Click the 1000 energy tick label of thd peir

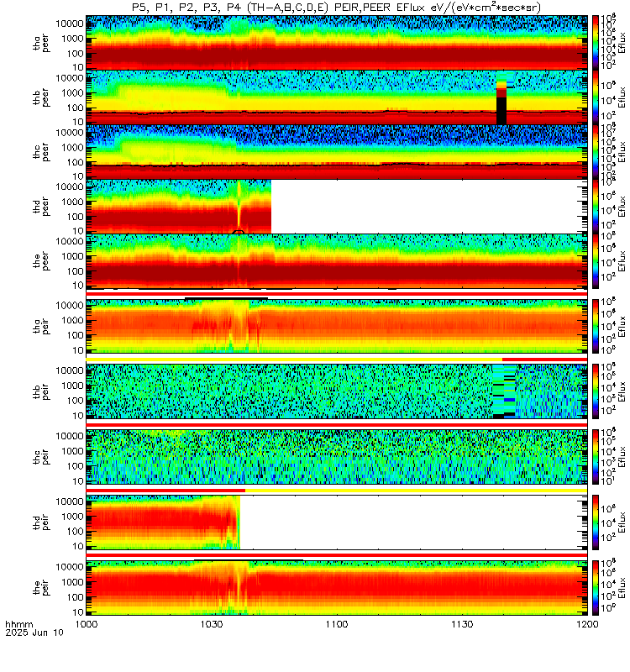click(x=72, y=517)
